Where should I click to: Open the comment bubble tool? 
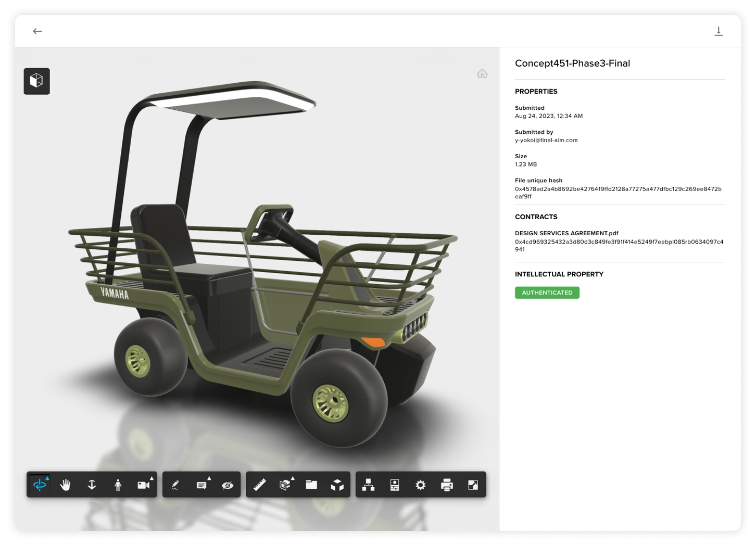pos(201,485)
